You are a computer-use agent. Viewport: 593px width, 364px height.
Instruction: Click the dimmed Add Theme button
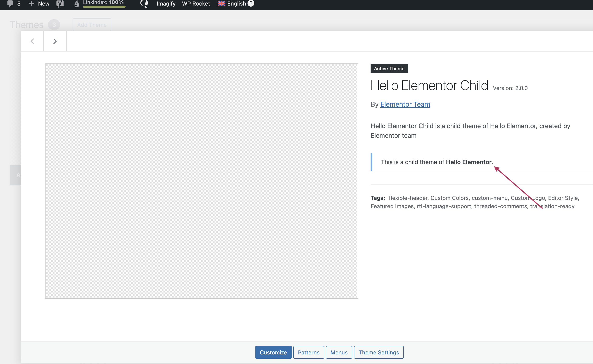[92, 25]
